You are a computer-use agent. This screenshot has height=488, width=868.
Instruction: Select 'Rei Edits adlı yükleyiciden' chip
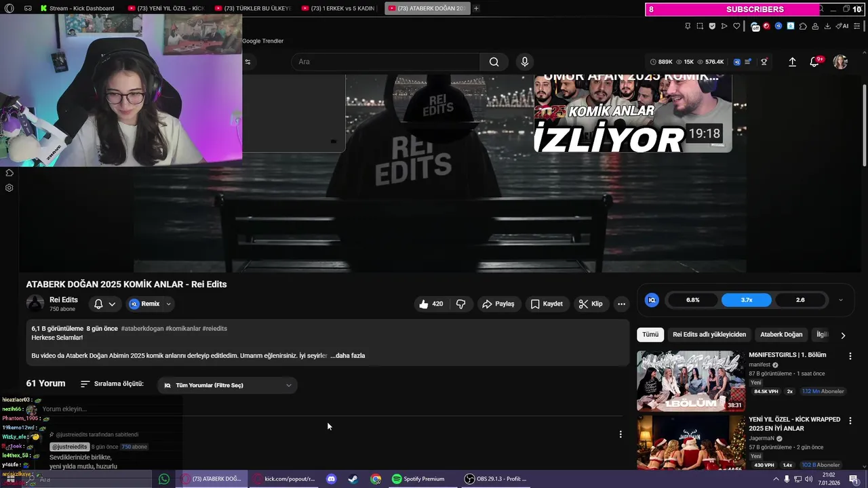[x=709, y=334]
